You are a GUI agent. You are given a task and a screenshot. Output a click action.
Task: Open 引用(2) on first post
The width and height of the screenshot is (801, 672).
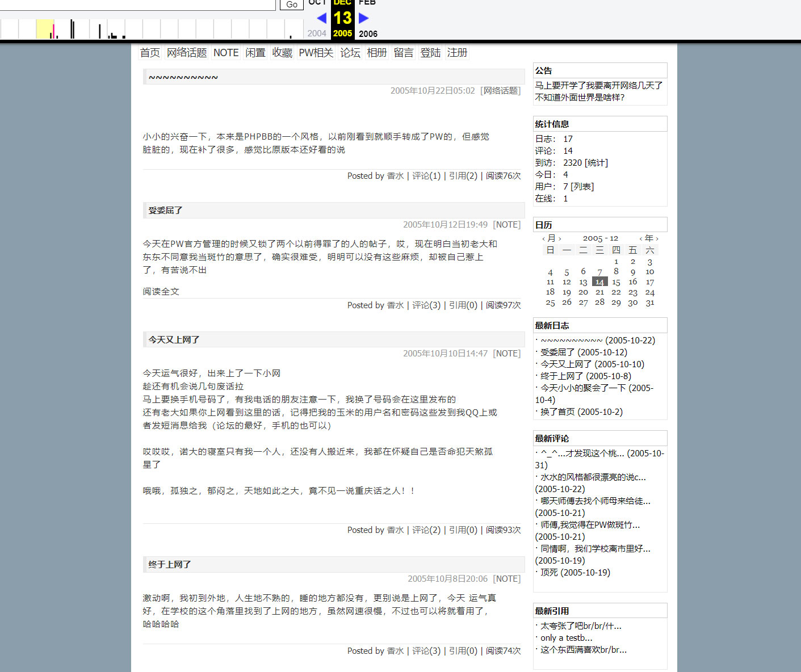point(463,176)
